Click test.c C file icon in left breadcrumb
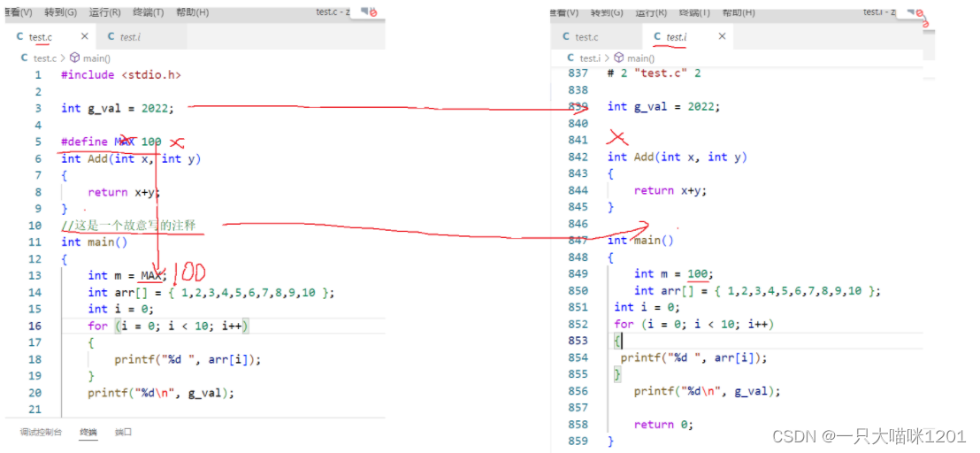The image size is (980, 453). point(25,58)
